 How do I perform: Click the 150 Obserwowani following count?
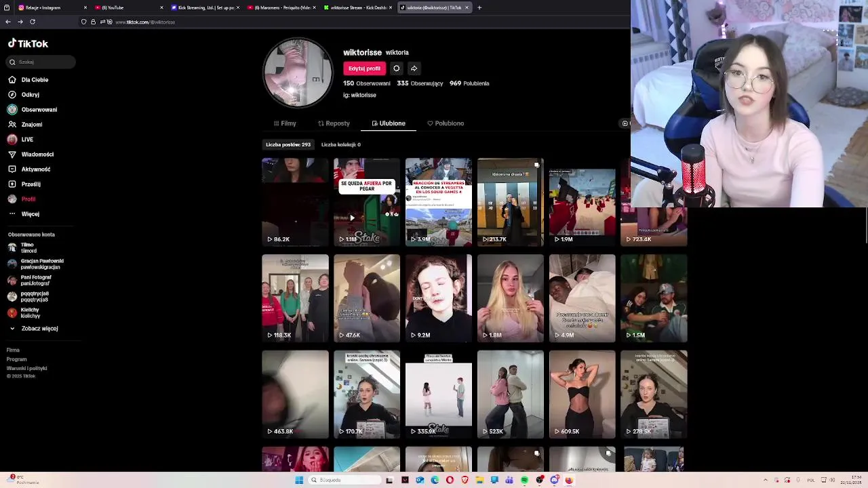pos(366,83)
